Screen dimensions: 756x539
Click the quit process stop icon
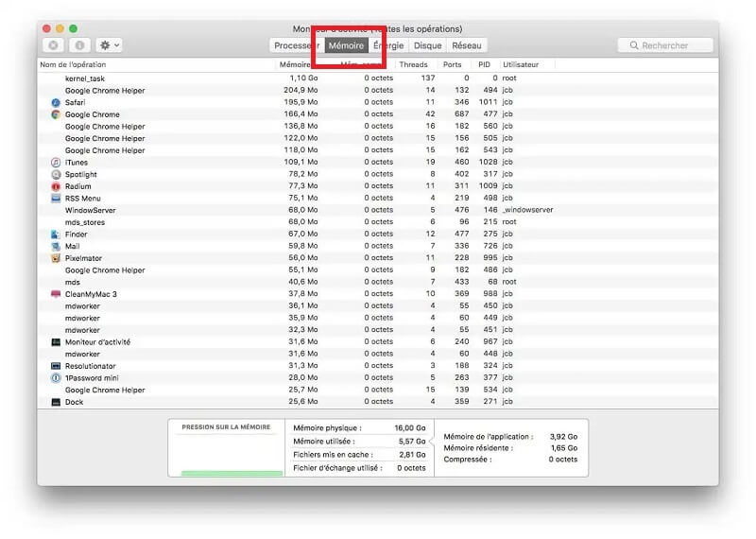[x=53, y=45]
